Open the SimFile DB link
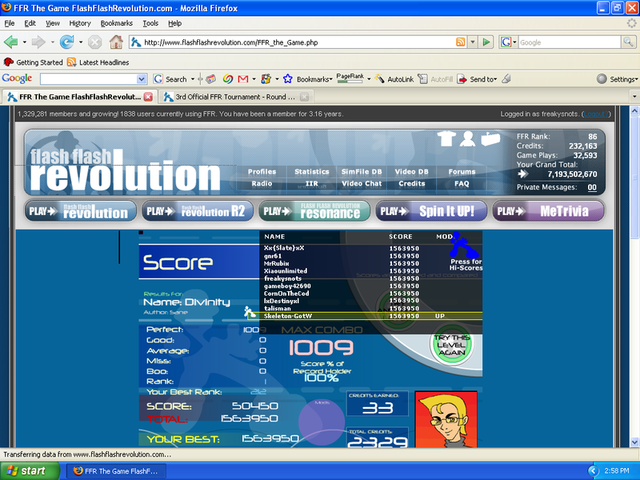The height and width of the screenshot is (480, 640). point(362,172)
